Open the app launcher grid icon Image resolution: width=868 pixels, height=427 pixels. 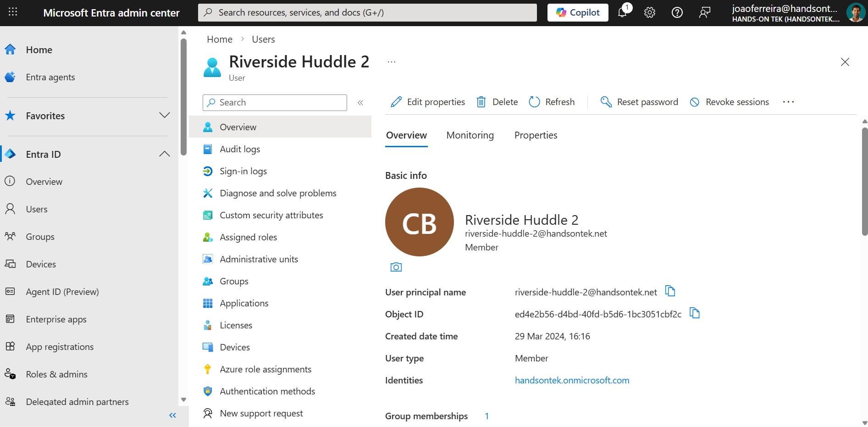click(x=12, y=12)
